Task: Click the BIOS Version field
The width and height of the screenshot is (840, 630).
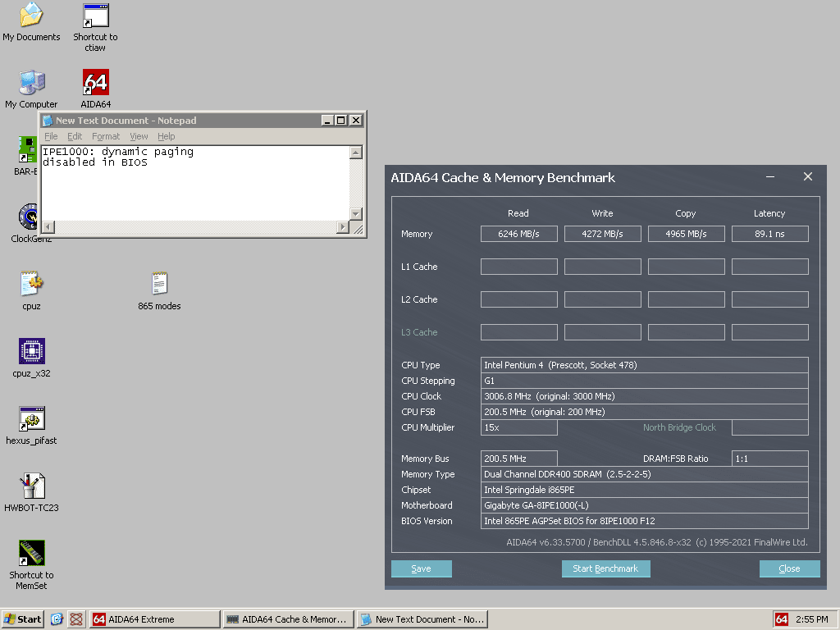Action: click(645, 521)
